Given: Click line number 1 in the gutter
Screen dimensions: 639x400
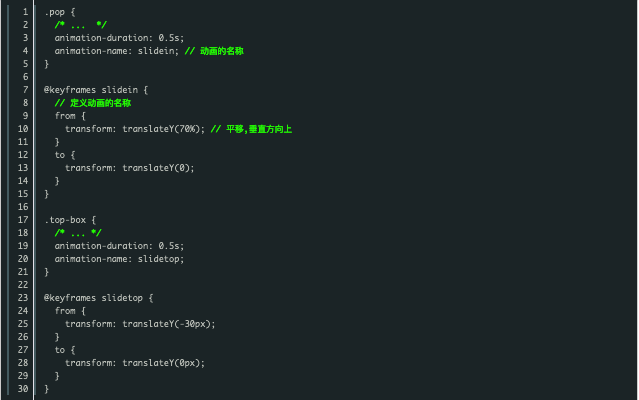Looking at the screenshot, I should 25,12.
